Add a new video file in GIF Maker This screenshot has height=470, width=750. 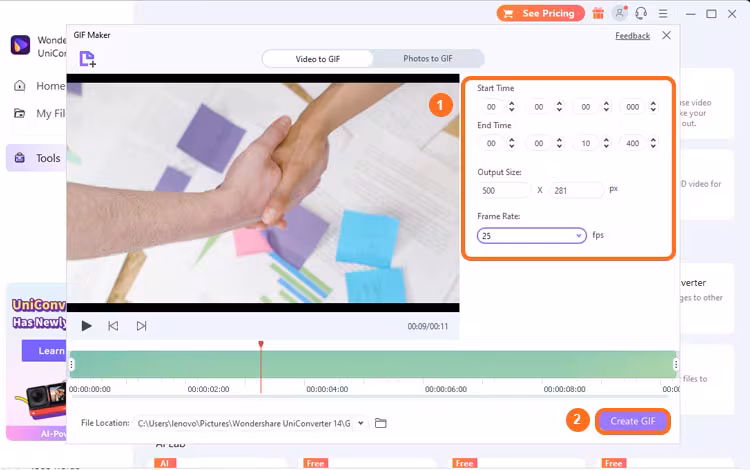pyautogui.click(x=88, y=59)
